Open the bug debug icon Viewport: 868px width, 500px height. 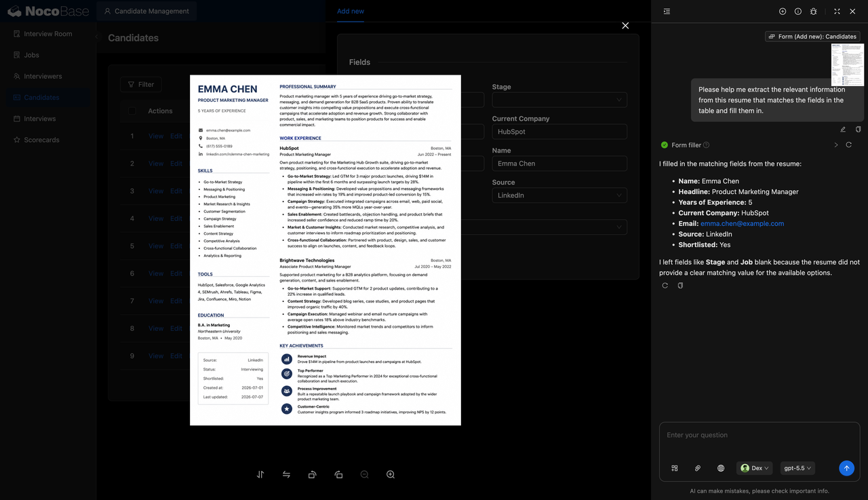point(814,12)
